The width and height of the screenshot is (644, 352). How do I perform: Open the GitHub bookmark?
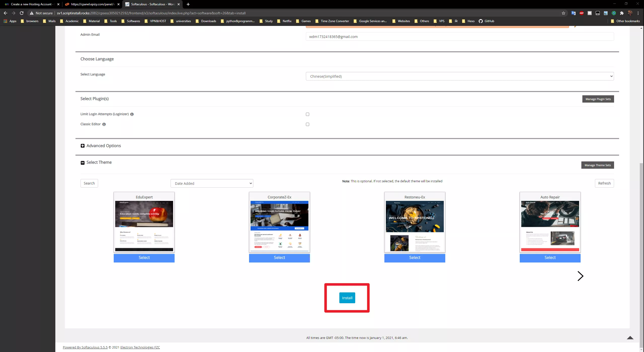coord(487,21)
